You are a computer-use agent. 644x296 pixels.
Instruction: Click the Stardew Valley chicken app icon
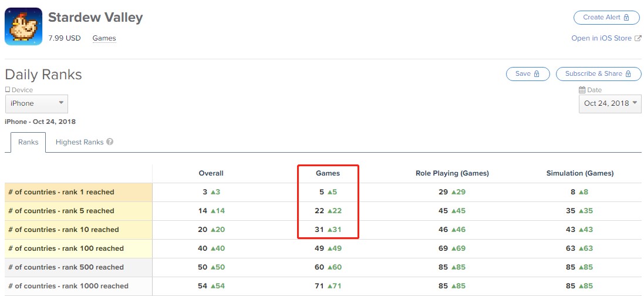(x=23, y=26)
